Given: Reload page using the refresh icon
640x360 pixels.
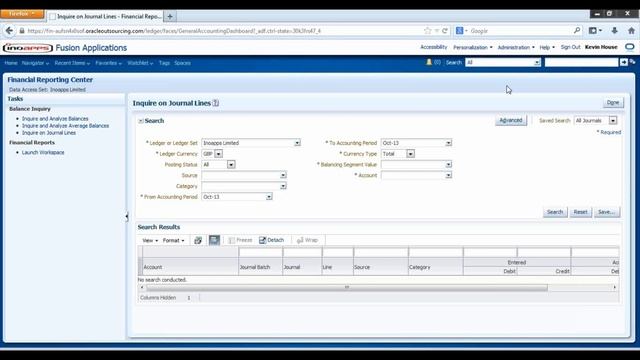Looking at the screenshot, I should (445, 31).
